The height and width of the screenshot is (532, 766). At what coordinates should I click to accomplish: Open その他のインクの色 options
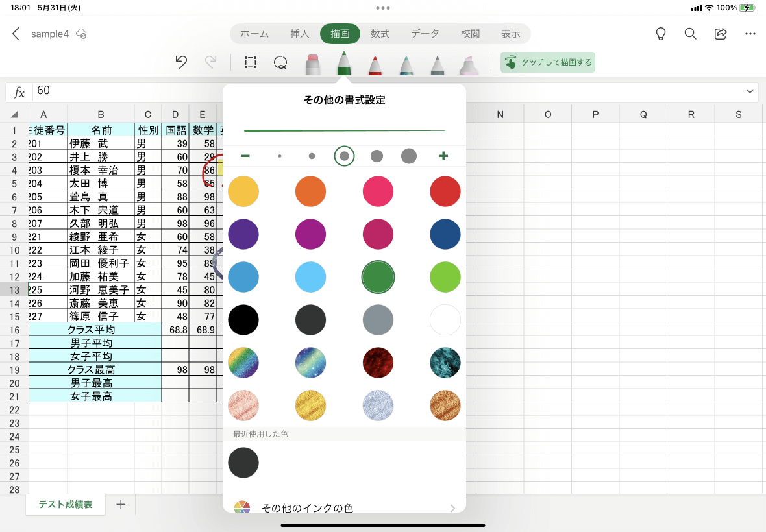(345, 507)
